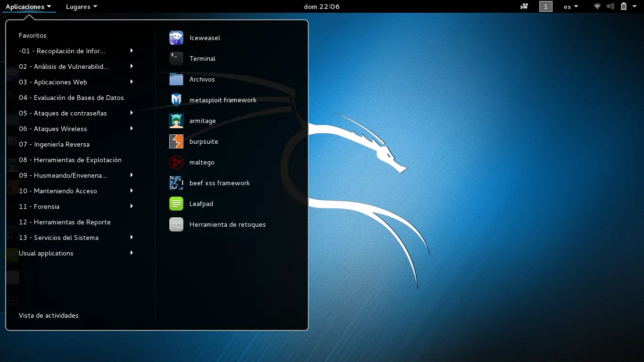This screenshot has height=362, width=644.
Task: Open burpsuite icon
Action: tap(176, 141)
